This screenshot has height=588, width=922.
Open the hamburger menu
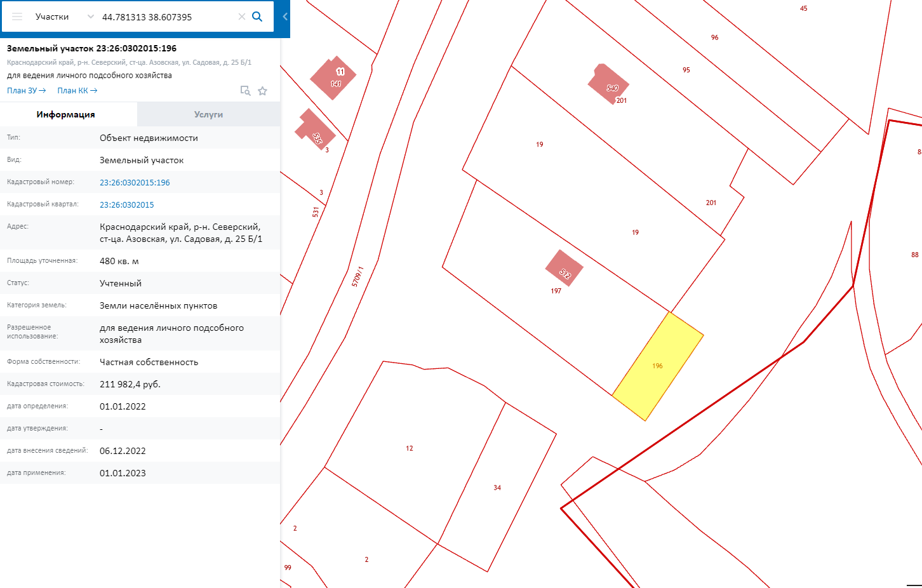[x=17, y=17]
